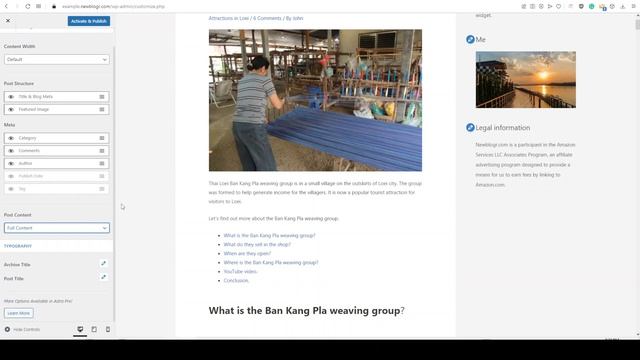Image resolution: width=640 pixels, height=360 pixels.
Task: Click drag handle on Category row
Action: 102,138
